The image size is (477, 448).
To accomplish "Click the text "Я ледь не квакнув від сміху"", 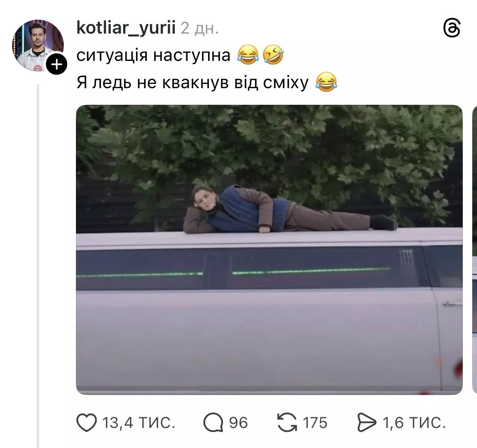I will click(x=192, y=83).
